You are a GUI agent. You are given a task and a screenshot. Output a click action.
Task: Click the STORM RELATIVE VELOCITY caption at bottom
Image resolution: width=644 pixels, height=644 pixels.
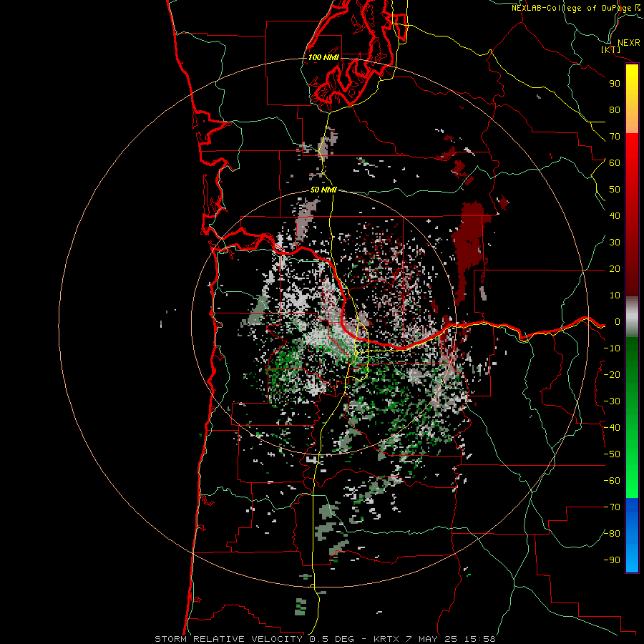click(x=325, y=639)
